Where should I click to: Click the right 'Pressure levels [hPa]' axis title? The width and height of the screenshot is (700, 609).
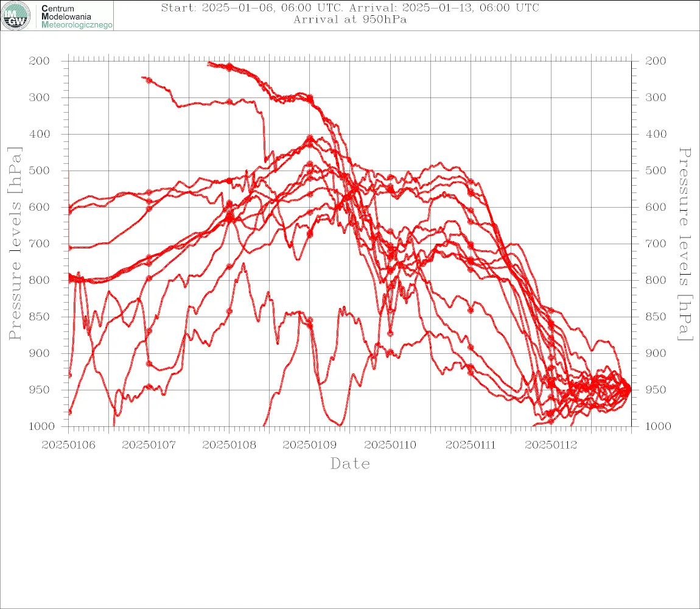point(685,244)
